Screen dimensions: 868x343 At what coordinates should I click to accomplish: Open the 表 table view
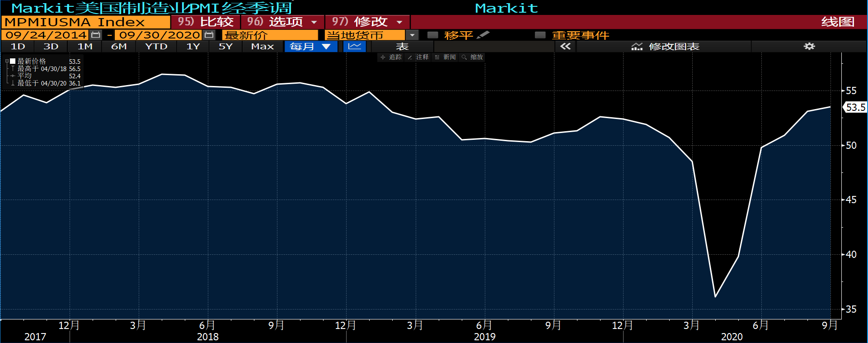point(402,46)
